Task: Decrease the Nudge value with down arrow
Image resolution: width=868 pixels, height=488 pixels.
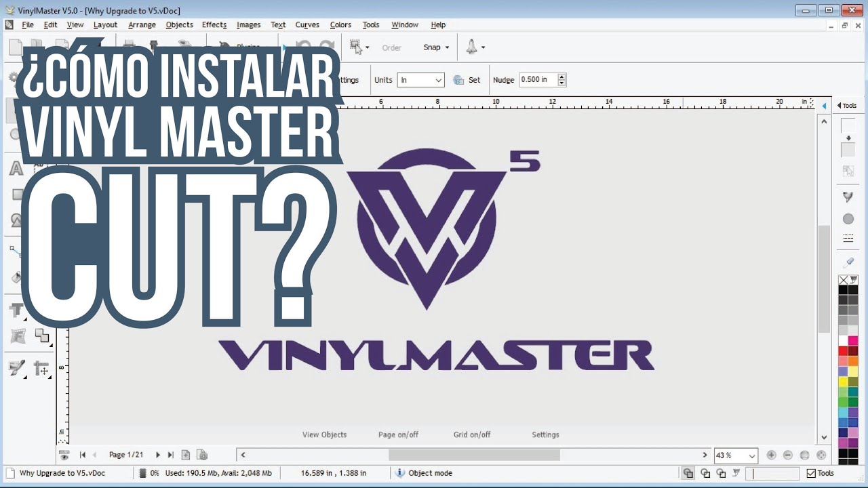Action: coord(561,83)
